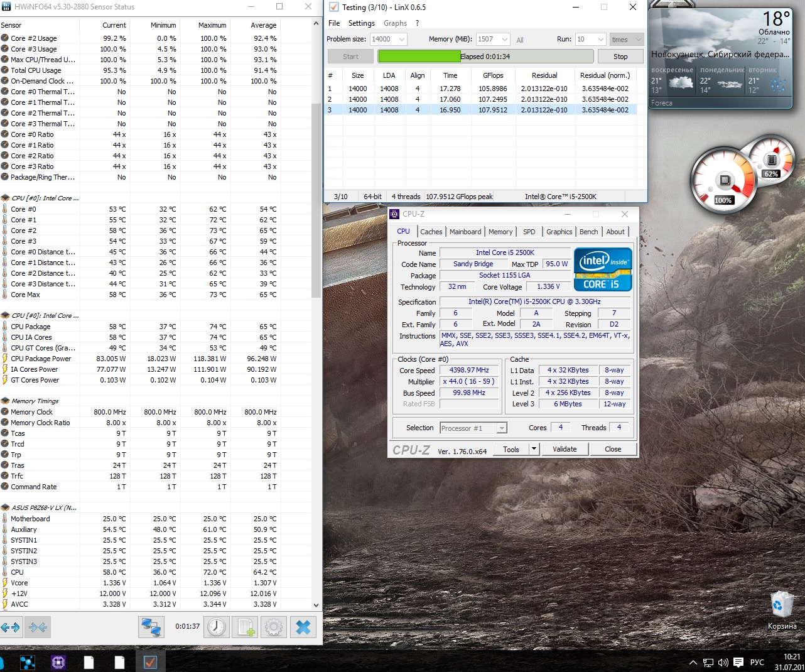This screenshot has height=672, width=805.
Task: Open HWiNFO sensor settings gear icon
Action: click(x=274, y=627)
